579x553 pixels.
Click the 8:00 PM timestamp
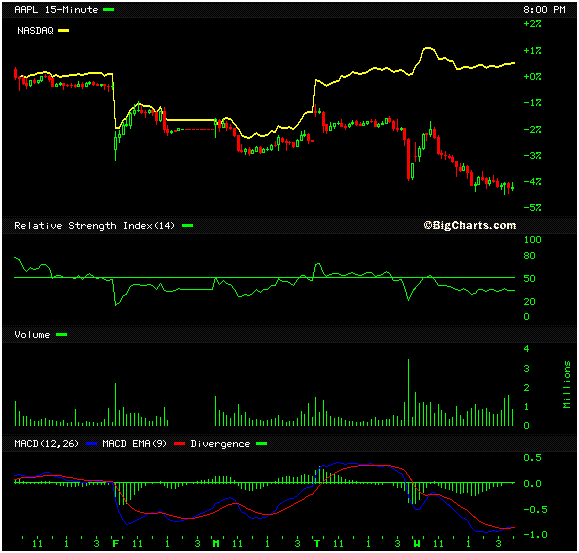coord(544,10)
